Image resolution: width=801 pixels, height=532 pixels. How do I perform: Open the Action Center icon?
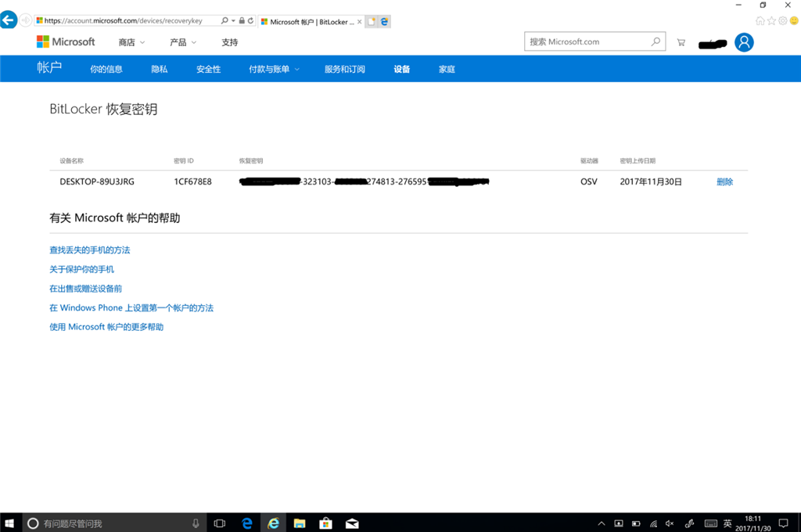point(783,523)
